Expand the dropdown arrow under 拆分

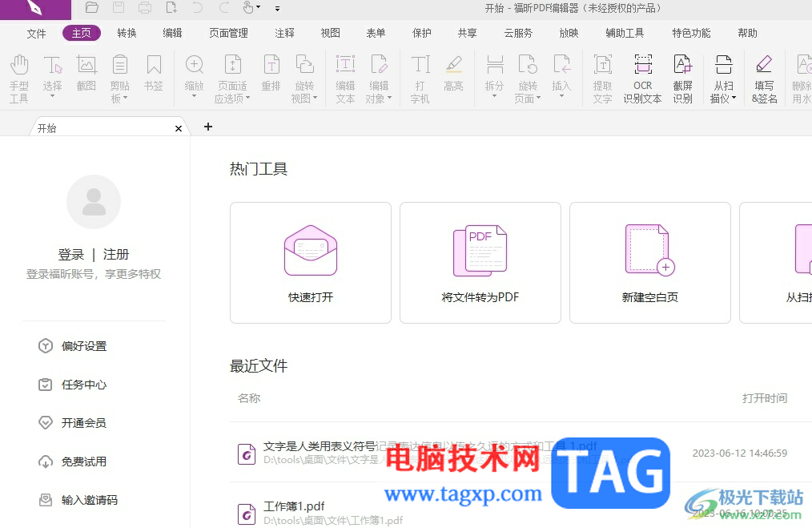[x=495, y=96]
